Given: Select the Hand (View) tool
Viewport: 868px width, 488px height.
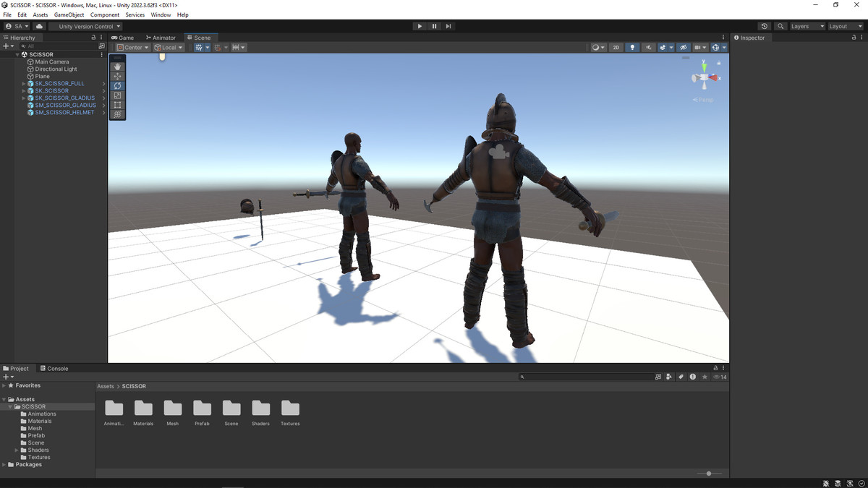Looking at the screenshot, I should tap(117, 67).
